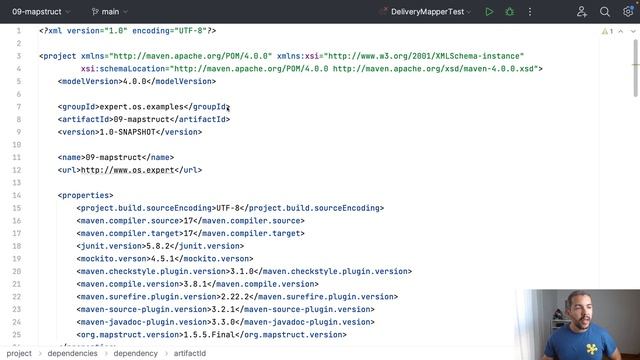This screenshot has height=360, width=640.
Task: Open Code With Me add-user icon
Action: point(582,12)
